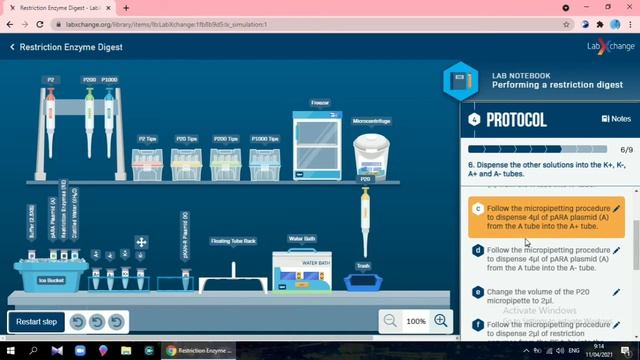Screen dimensions: 640x360
Task: Click the move arrows icon above K- tube
Action: tap(141, 242)
